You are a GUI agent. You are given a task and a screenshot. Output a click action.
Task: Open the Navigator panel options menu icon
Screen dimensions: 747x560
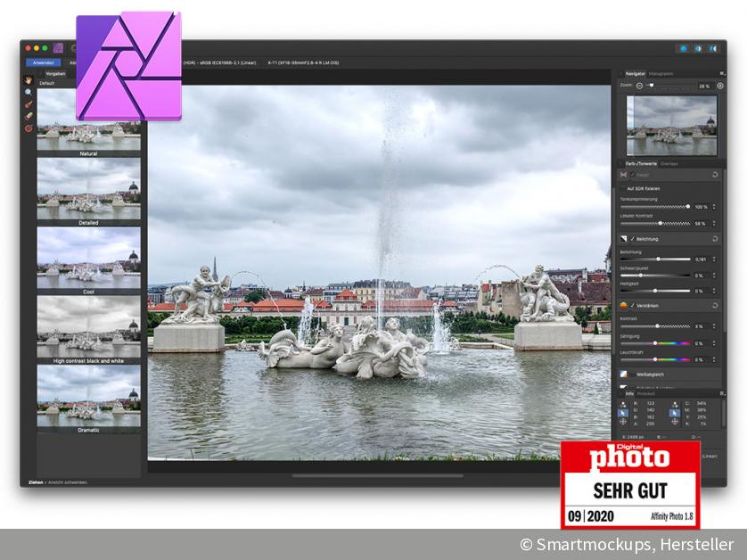point(720,73)
